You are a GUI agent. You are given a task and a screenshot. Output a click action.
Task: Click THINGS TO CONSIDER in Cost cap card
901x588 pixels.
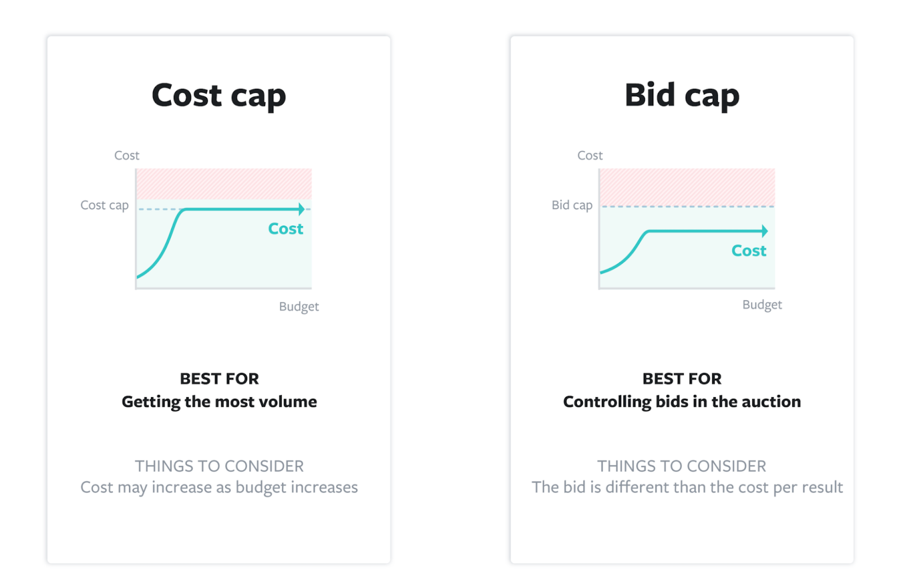[219, 466]
